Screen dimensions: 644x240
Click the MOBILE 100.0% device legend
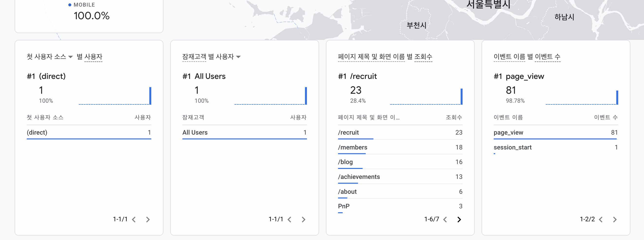[x=89, y=11]
